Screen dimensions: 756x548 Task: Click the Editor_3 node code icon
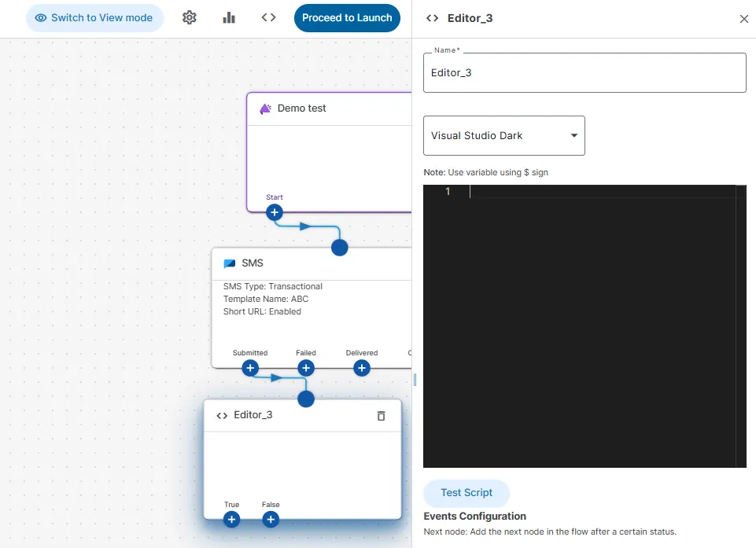click(x=222, y=415)
